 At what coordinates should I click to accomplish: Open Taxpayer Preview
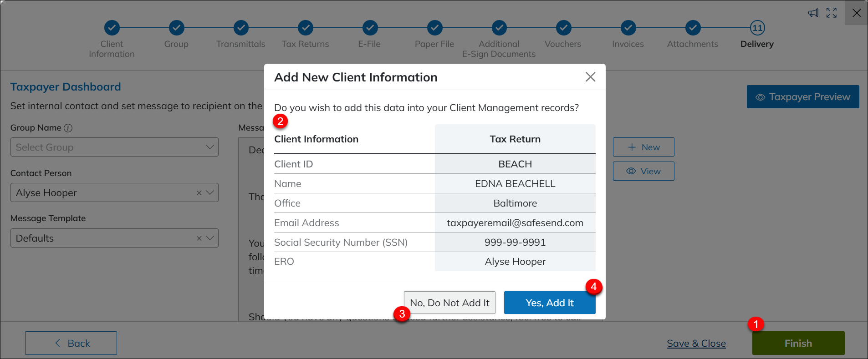click(802, 97)
